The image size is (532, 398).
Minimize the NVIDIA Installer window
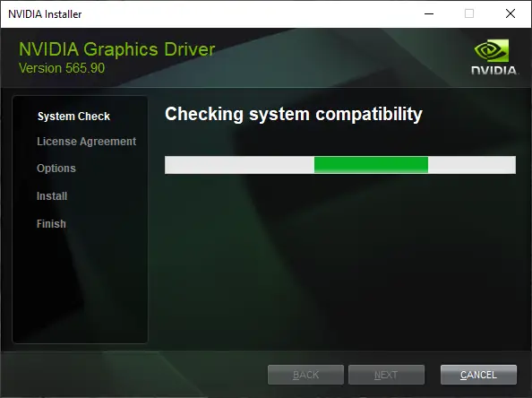point(429,14)
